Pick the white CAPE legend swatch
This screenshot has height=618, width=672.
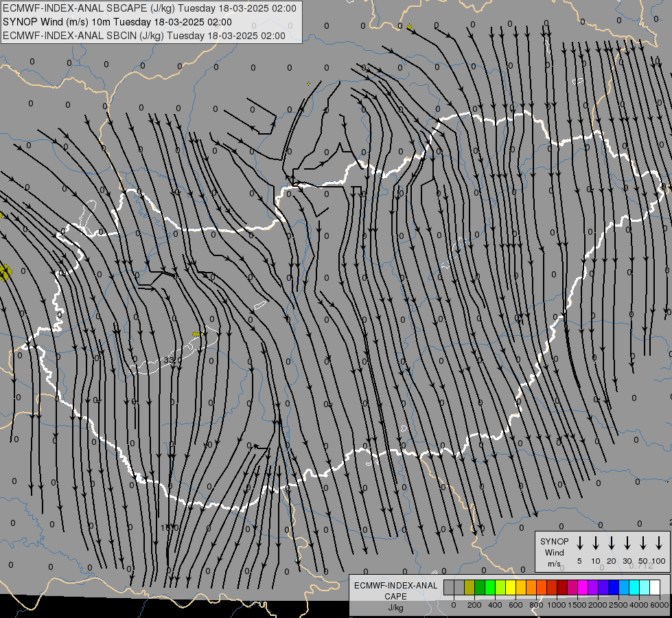click(x=654, y=587)
